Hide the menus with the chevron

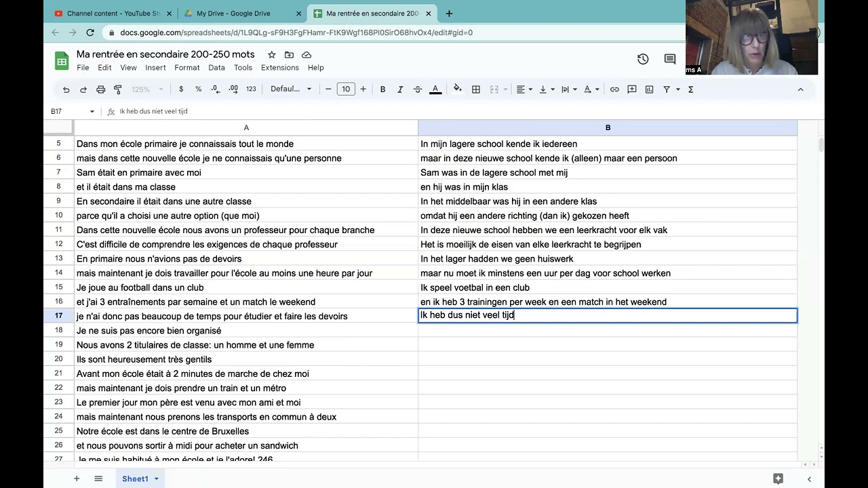click(x=800, y=89)
